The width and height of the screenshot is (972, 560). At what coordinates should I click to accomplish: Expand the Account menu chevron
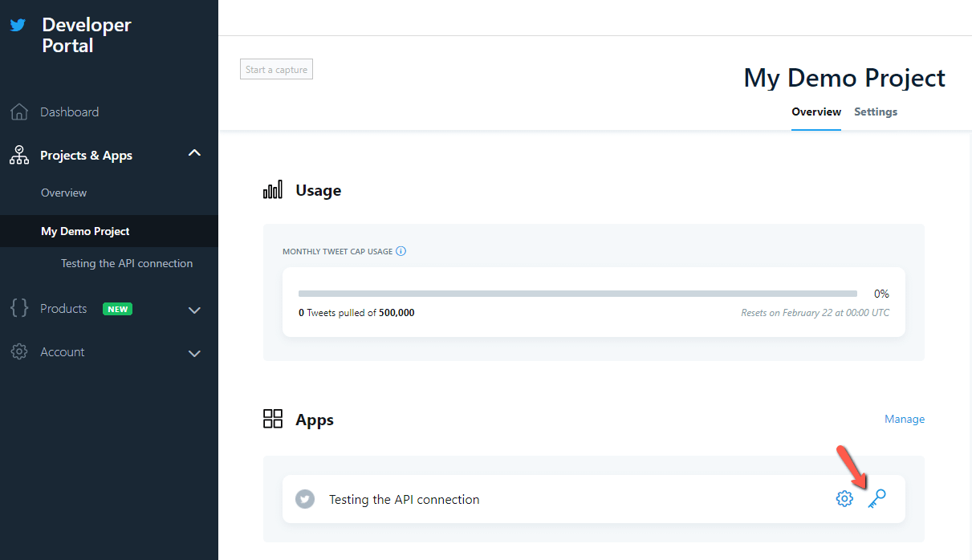click(x=194, y=353)
